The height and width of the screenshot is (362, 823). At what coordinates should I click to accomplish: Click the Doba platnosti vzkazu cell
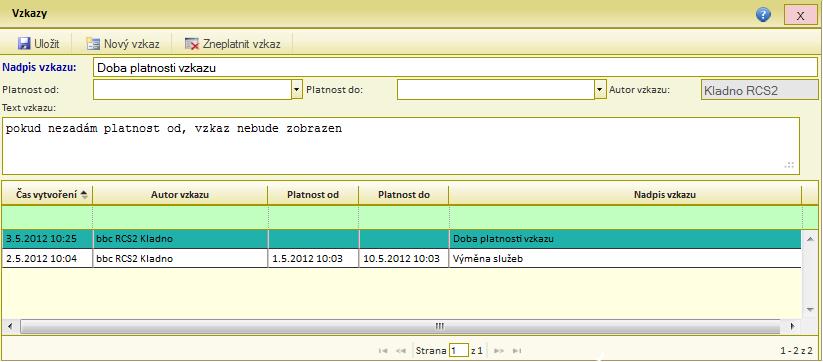(625, 239)
